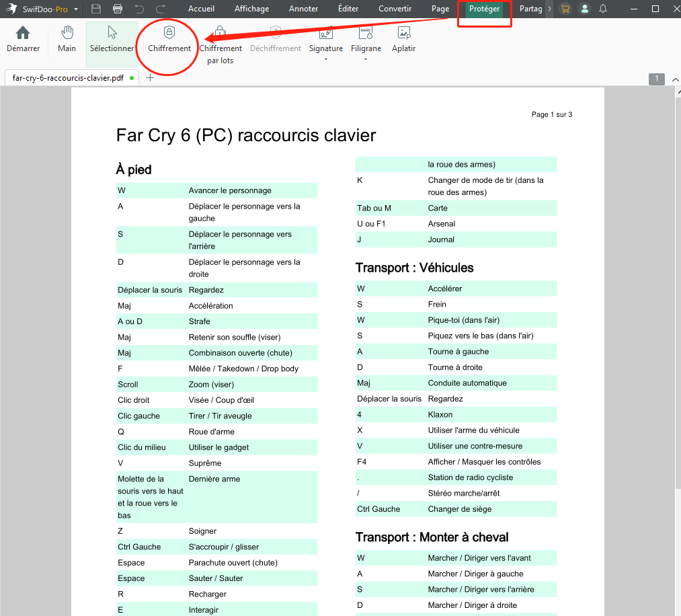Switch to the Éditer tab
The width and height of the screenshot is (681, 616).
348,9
